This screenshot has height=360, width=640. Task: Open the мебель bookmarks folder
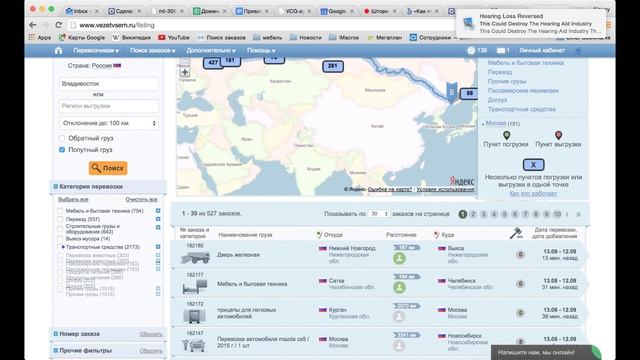[267, 37]
